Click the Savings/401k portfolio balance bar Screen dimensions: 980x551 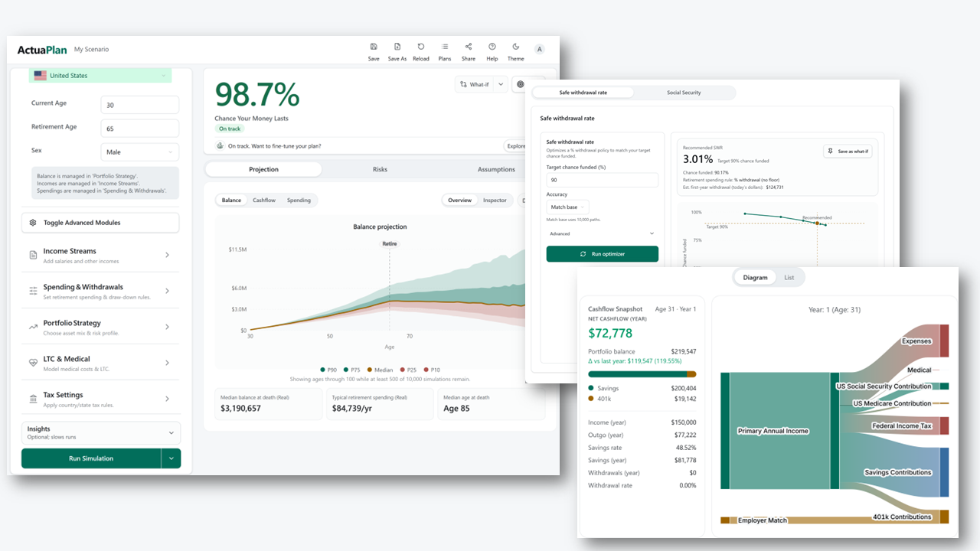[x=642, y=374]
